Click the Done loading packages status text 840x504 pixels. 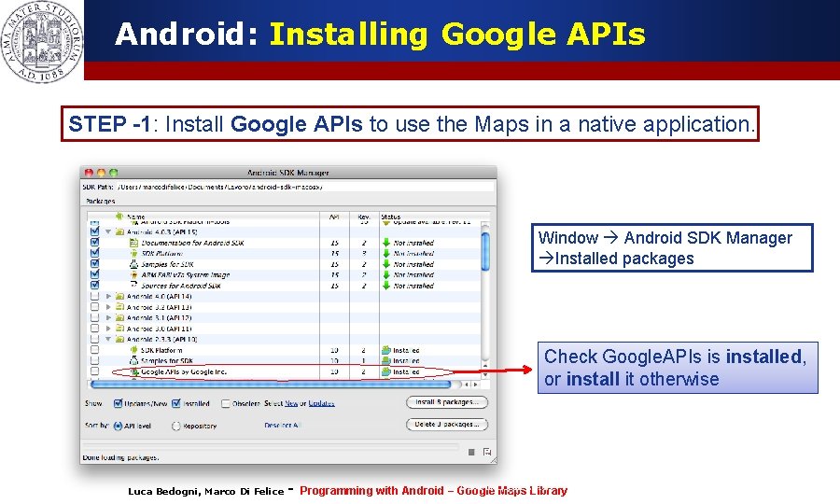(x=120, y=457)
